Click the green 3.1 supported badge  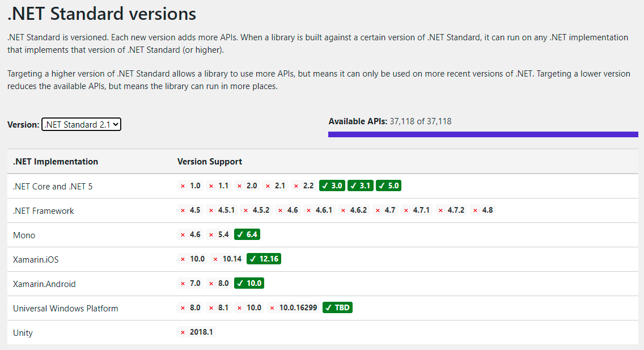[x=361, y=185]
